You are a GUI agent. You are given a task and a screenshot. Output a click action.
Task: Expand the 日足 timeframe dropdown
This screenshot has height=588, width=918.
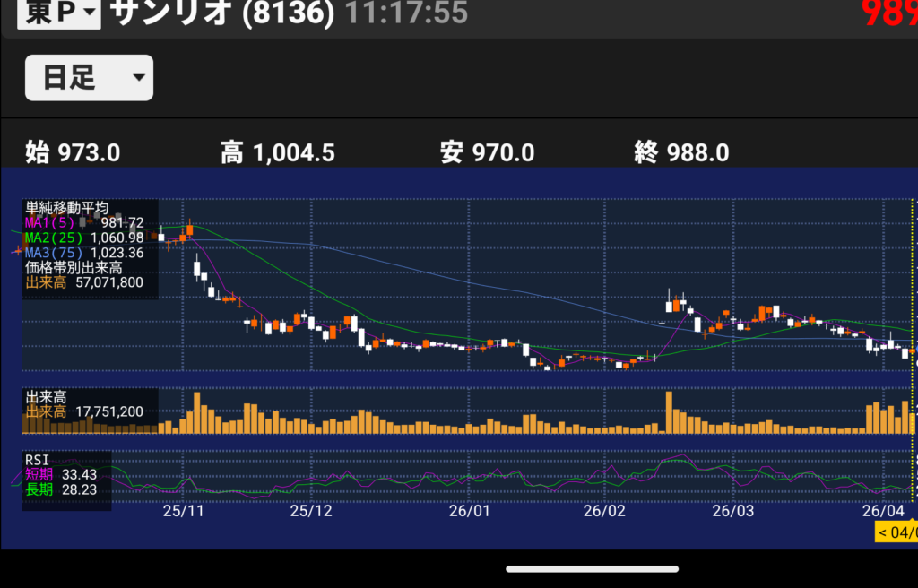click(89, 78)
